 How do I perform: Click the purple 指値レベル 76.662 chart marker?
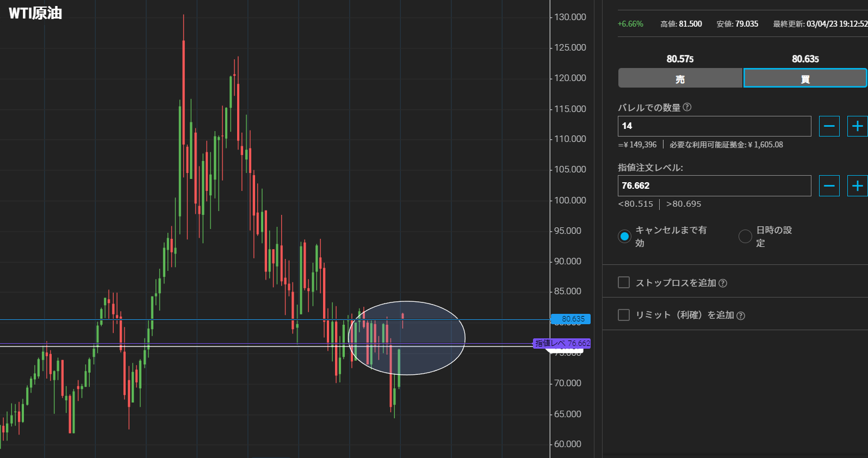point(562,343)
